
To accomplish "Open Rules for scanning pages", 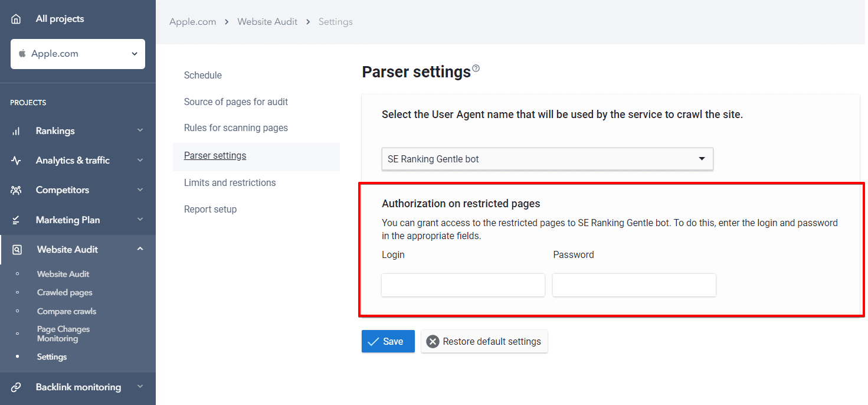I will coord(236,128).
